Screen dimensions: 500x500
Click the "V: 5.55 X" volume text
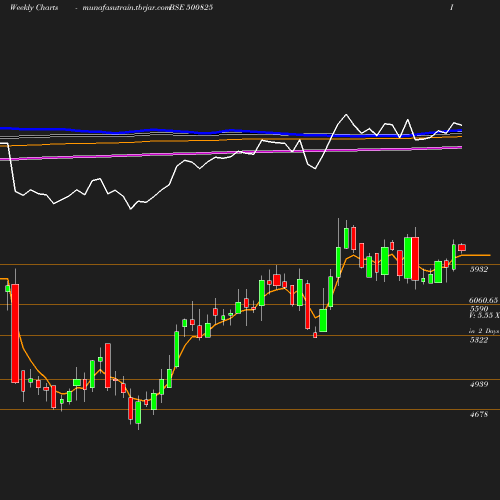tap(484, 315)
